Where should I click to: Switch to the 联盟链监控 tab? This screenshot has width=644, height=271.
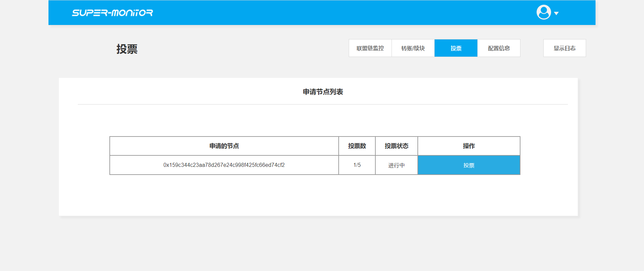pyautogui.click(x=370, y=48)
